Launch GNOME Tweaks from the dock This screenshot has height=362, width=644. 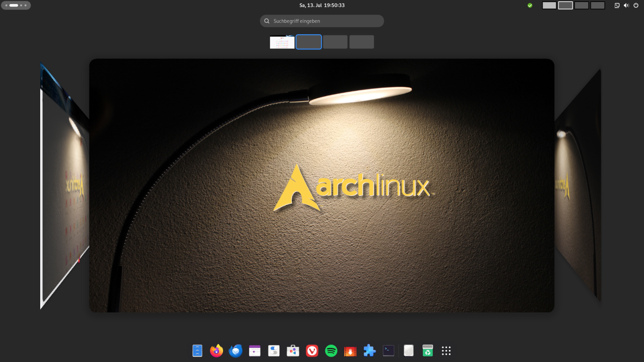tap(274, 351)
